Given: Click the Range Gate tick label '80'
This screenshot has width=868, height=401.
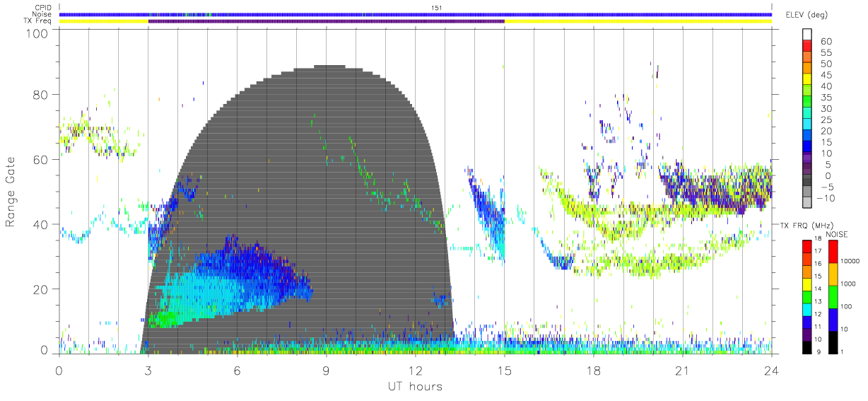Looking at the screenshot, I should [x=40, y=95].
